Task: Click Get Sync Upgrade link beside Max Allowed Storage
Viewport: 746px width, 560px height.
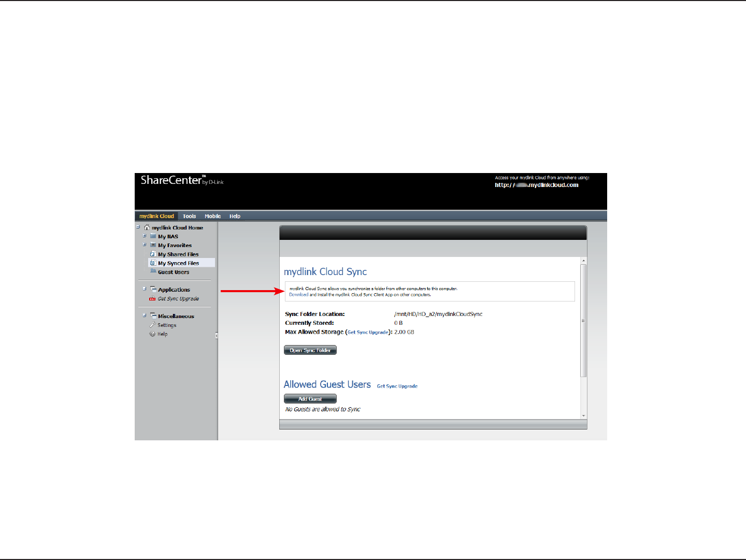Action: (x=368, y=333)
